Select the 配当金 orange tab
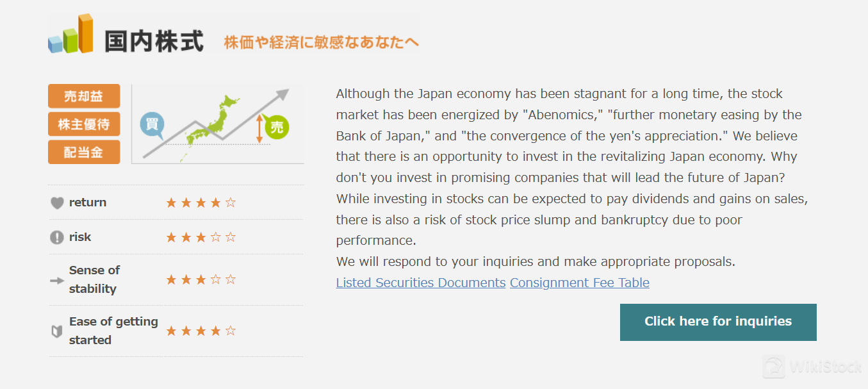The height and width of the screenshot is (389, 868). 84,153
